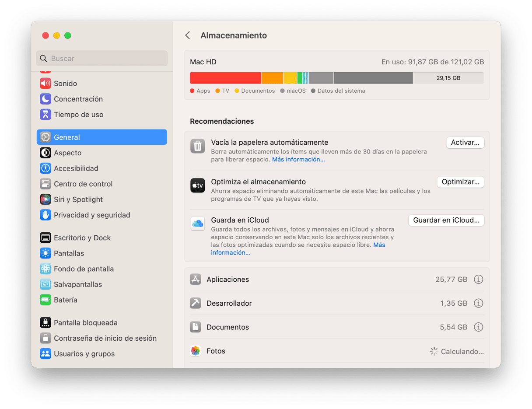Click Guardar en iCloud button
This screenshot has height=409, width=532.
point(446,220)
